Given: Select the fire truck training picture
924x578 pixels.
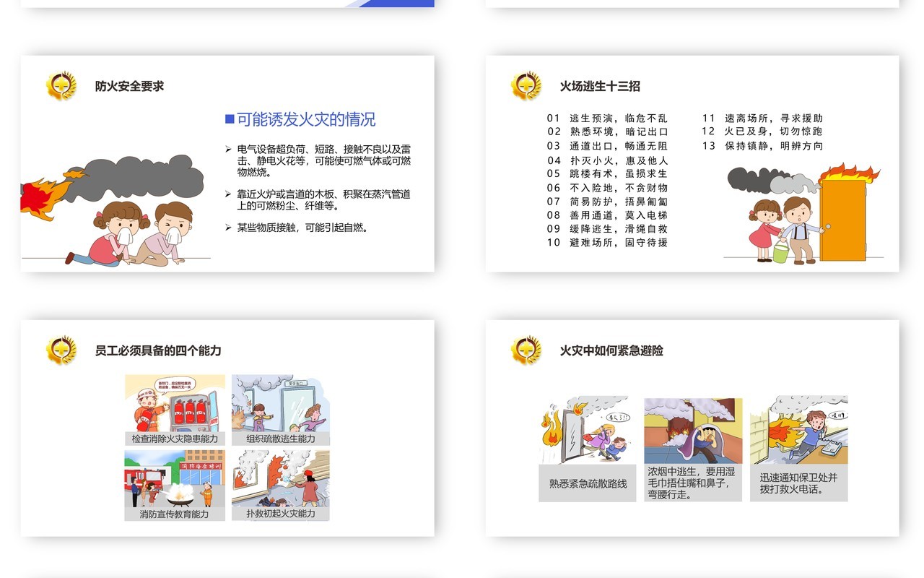Looking at the screenshot, I should tap(175, 479).
